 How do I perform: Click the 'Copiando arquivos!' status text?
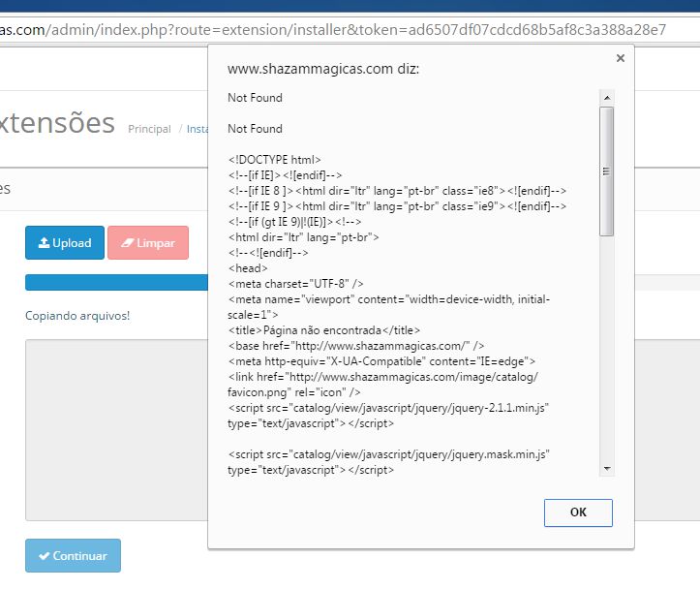(x=77, y=316)
